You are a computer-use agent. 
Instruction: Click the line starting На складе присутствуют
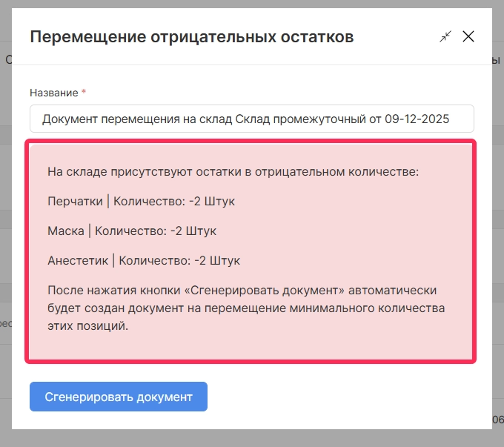click(233, 172)
